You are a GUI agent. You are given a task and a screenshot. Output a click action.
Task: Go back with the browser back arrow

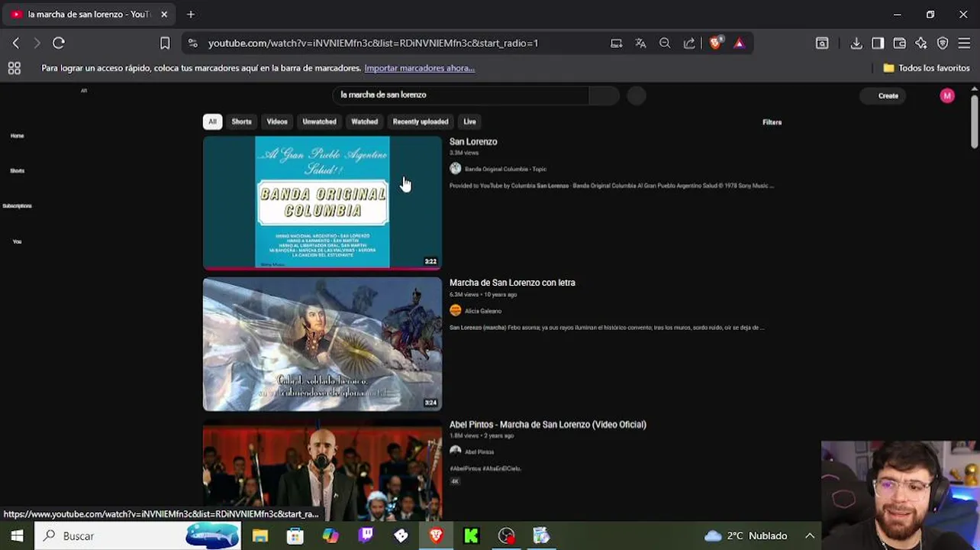(16, 44)
